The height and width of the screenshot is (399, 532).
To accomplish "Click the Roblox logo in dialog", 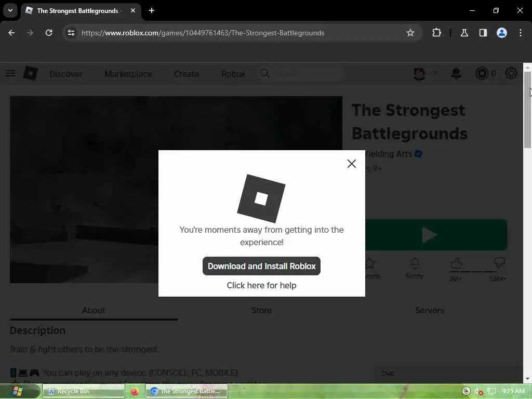I will click(261, 198).
